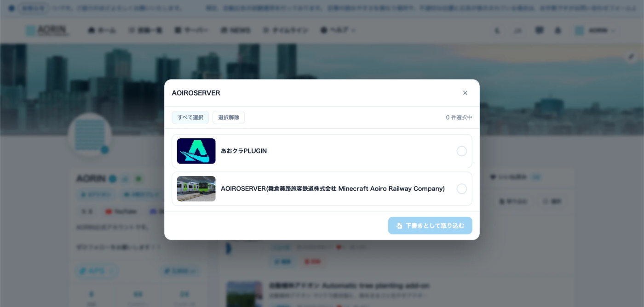Open the chat messages icon in header
The width and height of the screenshot is (644, 307).
coord(540,30)
